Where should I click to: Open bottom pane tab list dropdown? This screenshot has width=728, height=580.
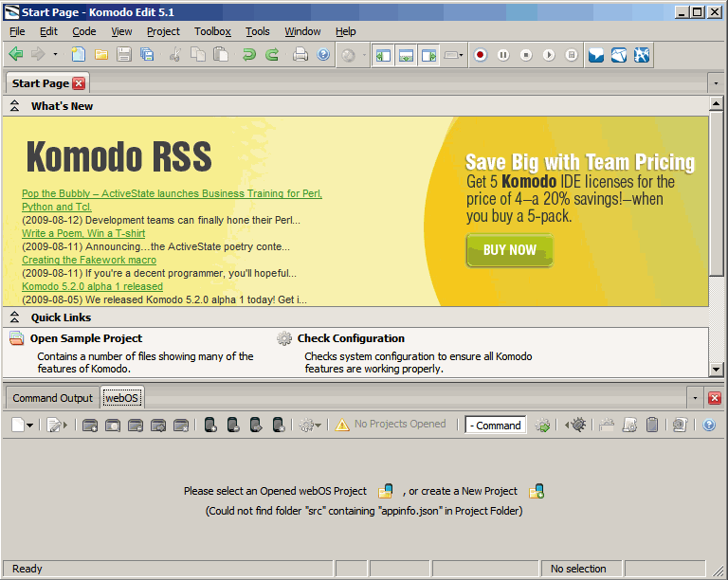click(695, 398)
